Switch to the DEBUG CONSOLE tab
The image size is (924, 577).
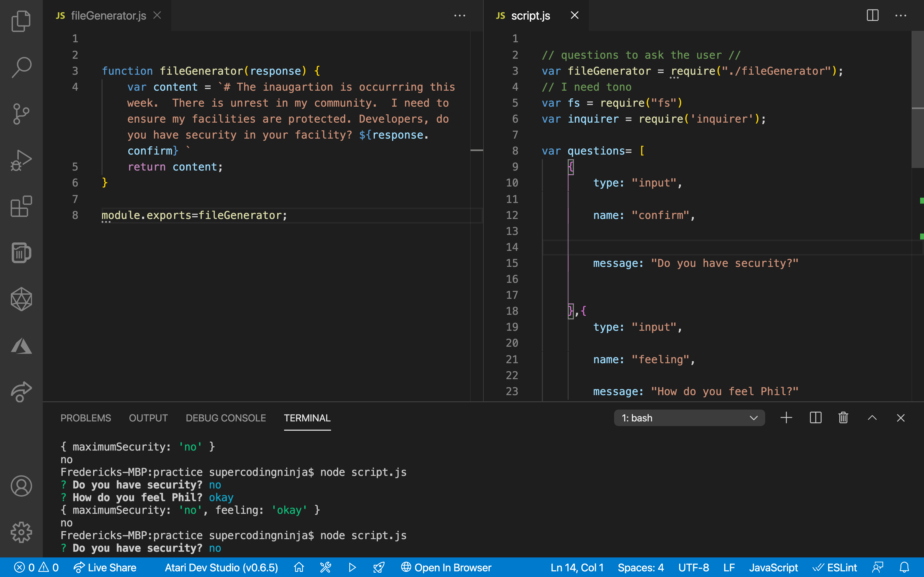[226, 418]
